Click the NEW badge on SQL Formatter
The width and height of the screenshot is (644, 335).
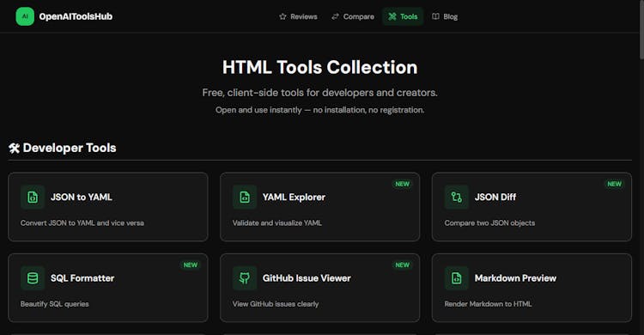pyautogui.click(x=191, y=265)
